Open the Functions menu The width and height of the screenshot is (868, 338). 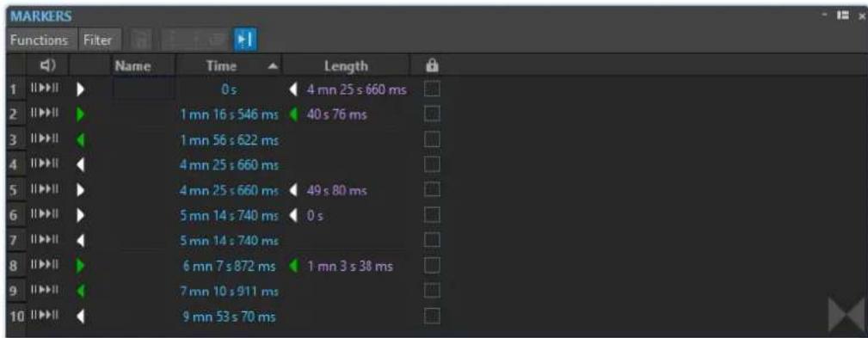coord(39,40)
